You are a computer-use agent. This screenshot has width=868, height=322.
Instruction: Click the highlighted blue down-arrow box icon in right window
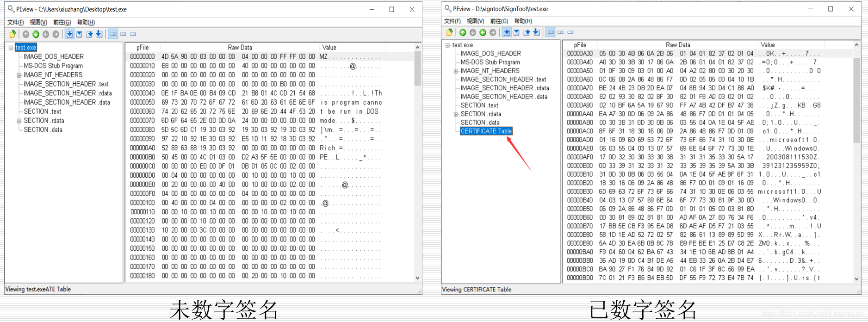507,32
